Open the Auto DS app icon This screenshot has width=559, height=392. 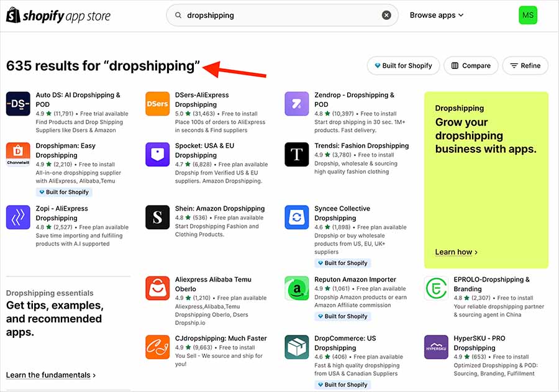point(18,104)
